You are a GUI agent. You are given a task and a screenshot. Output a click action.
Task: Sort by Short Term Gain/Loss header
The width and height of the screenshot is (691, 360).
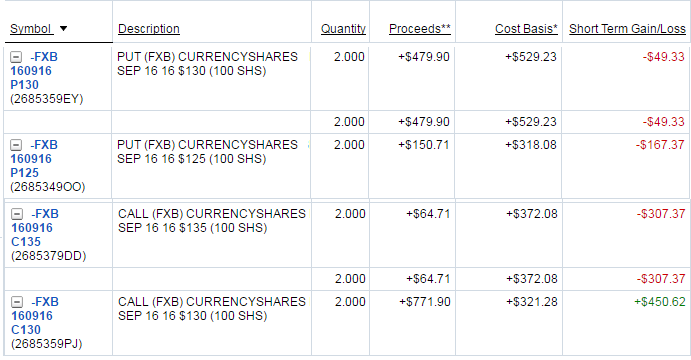tap(628, 29)
